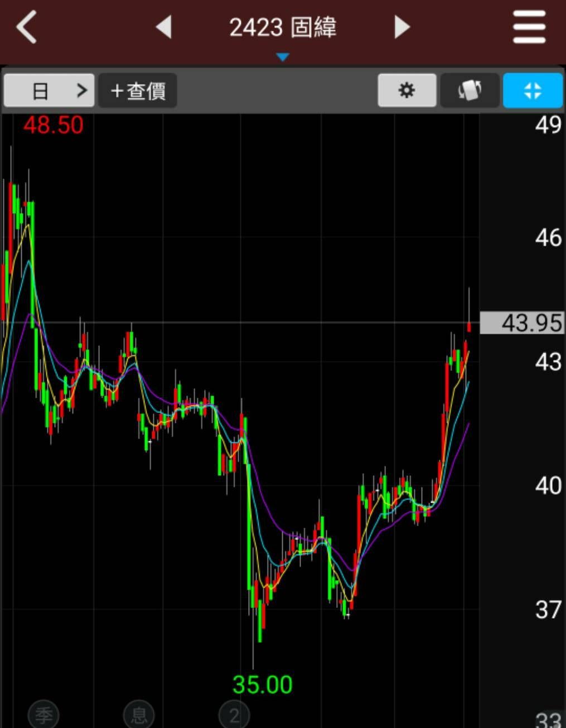Tap the +查價 price lookup button
The image size is (566, 728).
click(138, 90)
